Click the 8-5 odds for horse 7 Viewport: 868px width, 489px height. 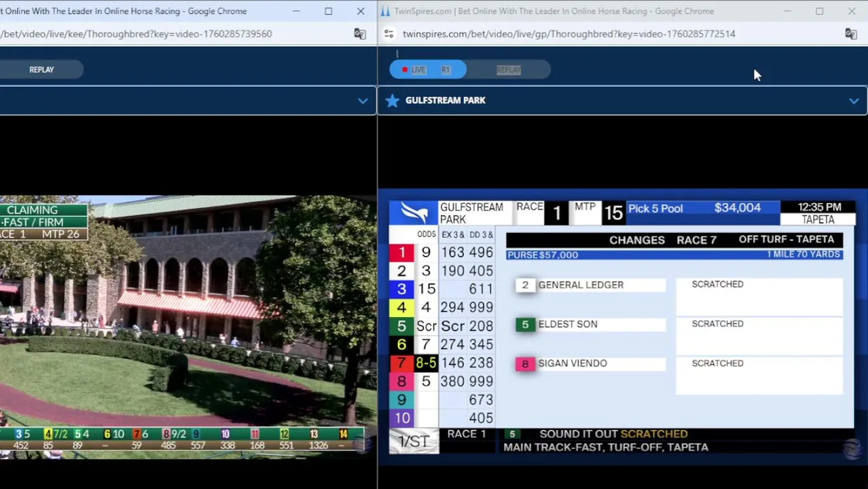tap(426, 363)
